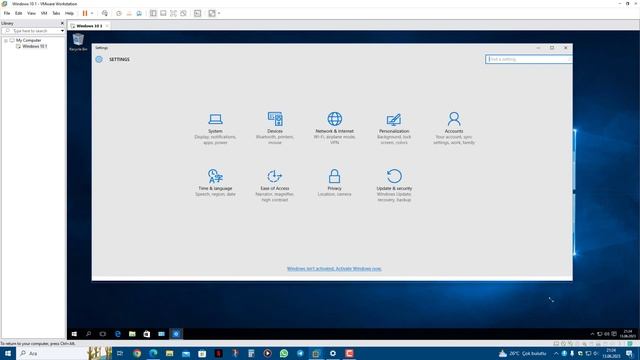Open the Accounts settings category
This screenshot has height=360, width=640.
(454, 129)
